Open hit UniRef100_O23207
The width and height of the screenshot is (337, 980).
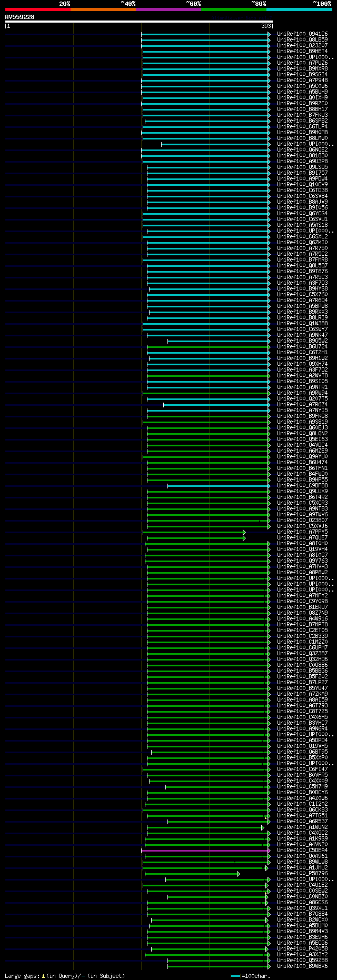coord(302,46)
